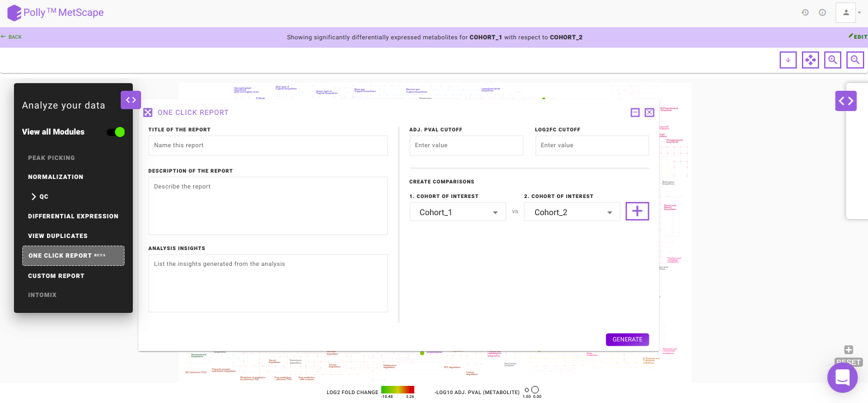Image resolution: width=868 pixels, height=403 pixels.
Task: Click the EDIT pencil link
Action: click(x=858, y=37)
